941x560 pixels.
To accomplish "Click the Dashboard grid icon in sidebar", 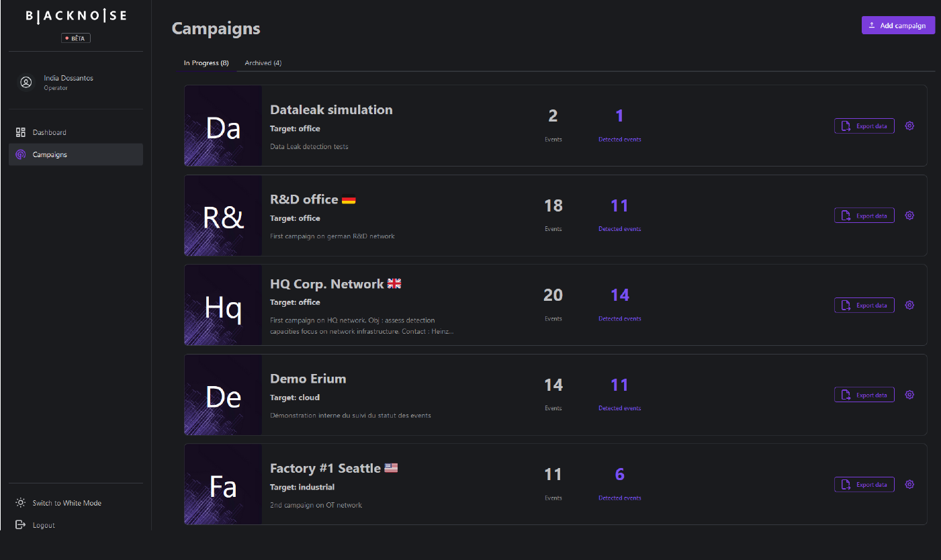I will (21, 132).
